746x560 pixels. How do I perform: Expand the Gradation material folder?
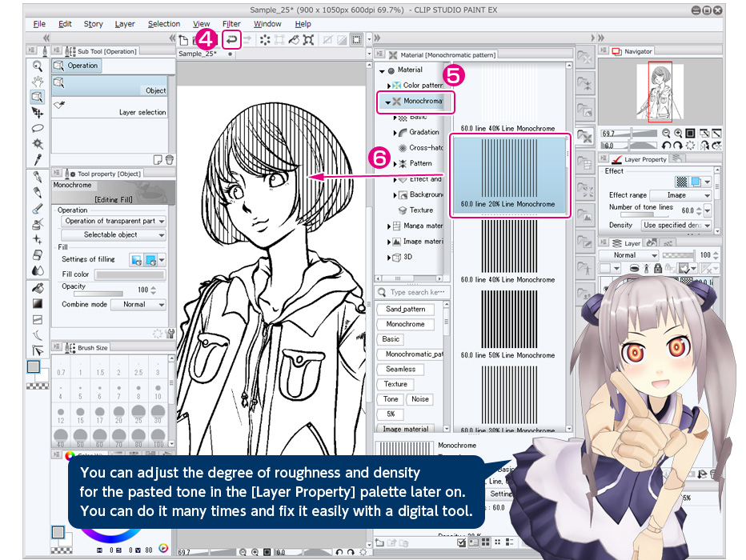395,133
